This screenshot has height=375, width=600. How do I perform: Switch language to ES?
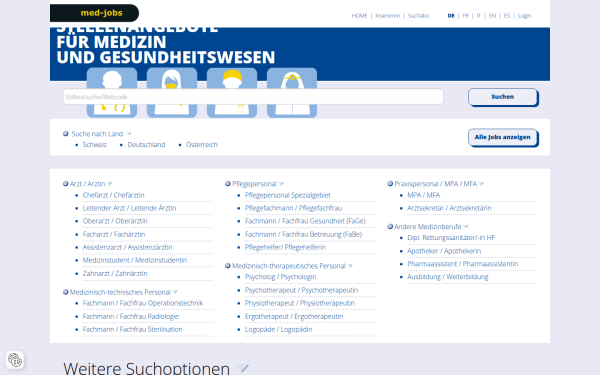pos(507,16)
